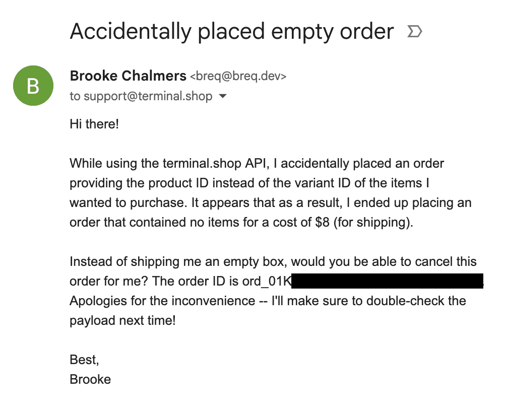Click the order ID prefix "ord_01K"
The image size is (507, 420).
pos(267,282)
